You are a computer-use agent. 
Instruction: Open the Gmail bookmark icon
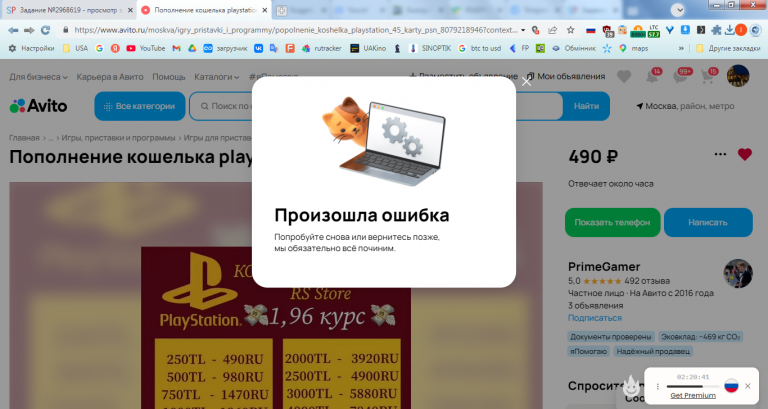[x=177, y=48]
